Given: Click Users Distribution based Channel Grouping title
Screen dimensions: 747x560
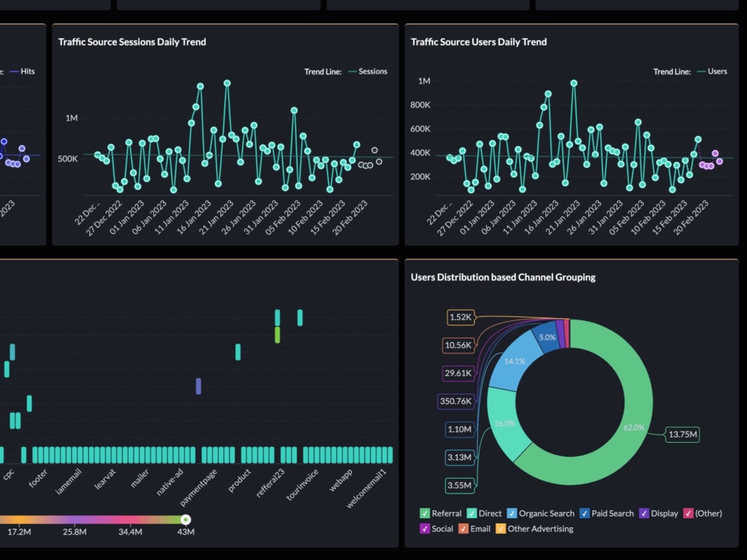Looking at the screenshot, I should click(x=503, y=277).
